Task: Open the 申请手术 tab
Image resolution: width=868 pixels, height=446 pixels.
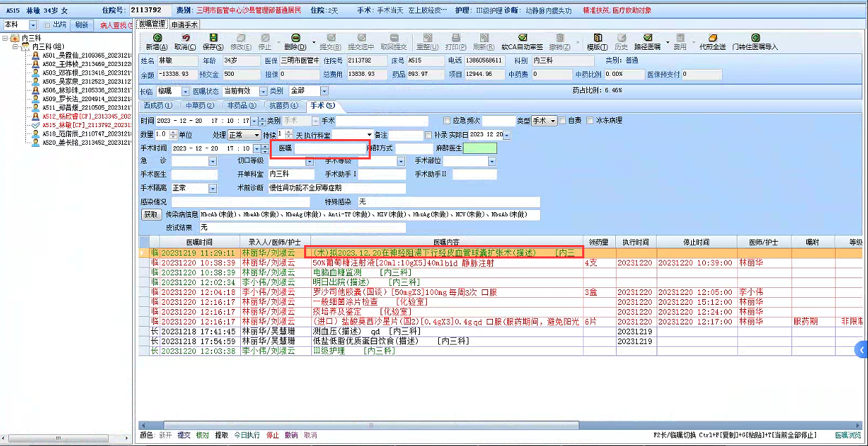Action: [184, 25]
